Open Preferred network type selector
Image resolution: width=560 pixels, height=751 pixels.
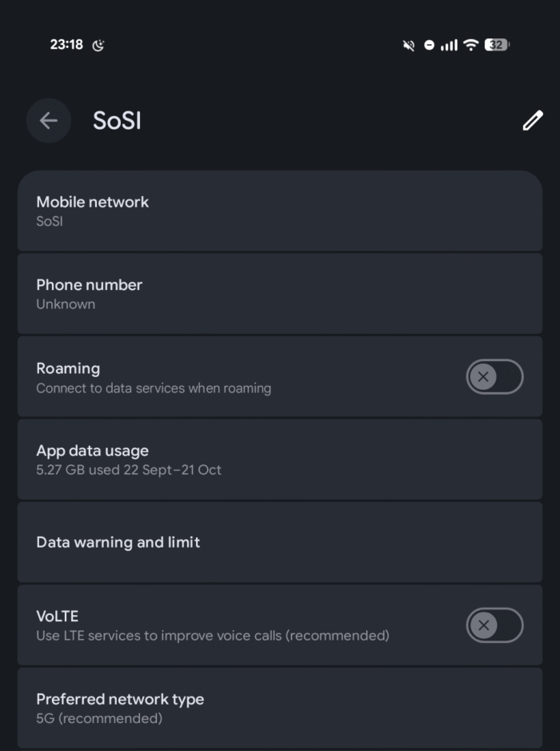(x=280, y=708)
